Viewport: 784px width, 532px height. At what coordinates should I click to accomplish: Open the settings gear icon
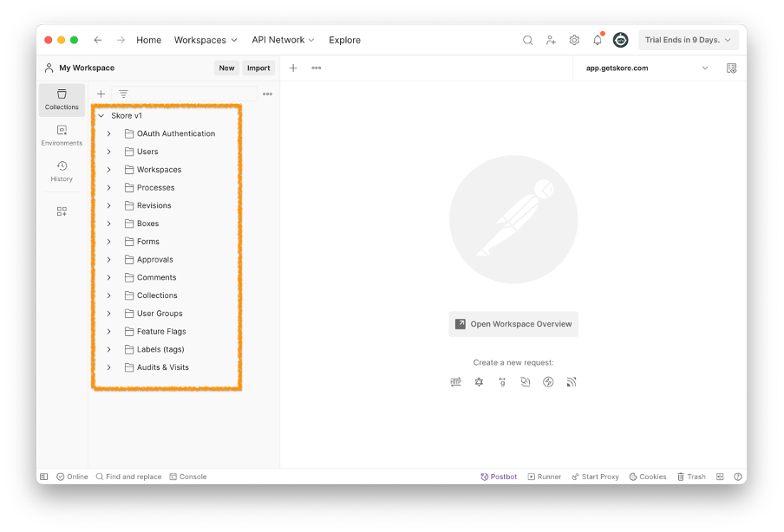click(x=574, y=40)
